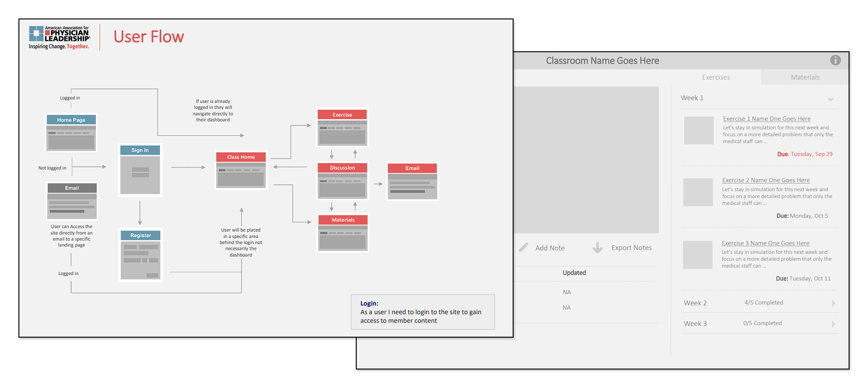Select the Discussion wireframe box
Viewport: 868px width, 388px height.
coord(342,181)
